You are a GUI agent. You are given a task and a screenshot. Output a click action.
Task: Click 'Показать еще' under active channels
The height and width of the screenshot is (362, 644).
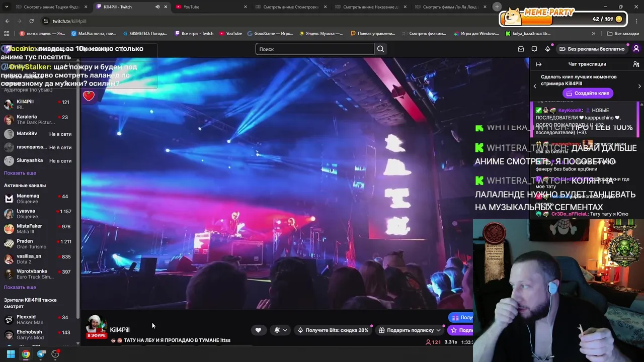(20, 287)
